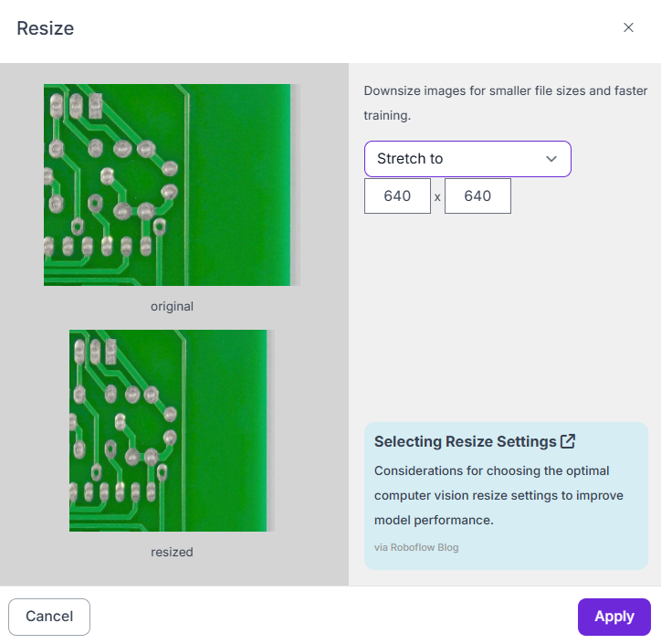The image size is (661, 644).
Task: Select the height field showing 640
Action: [477, 196]
